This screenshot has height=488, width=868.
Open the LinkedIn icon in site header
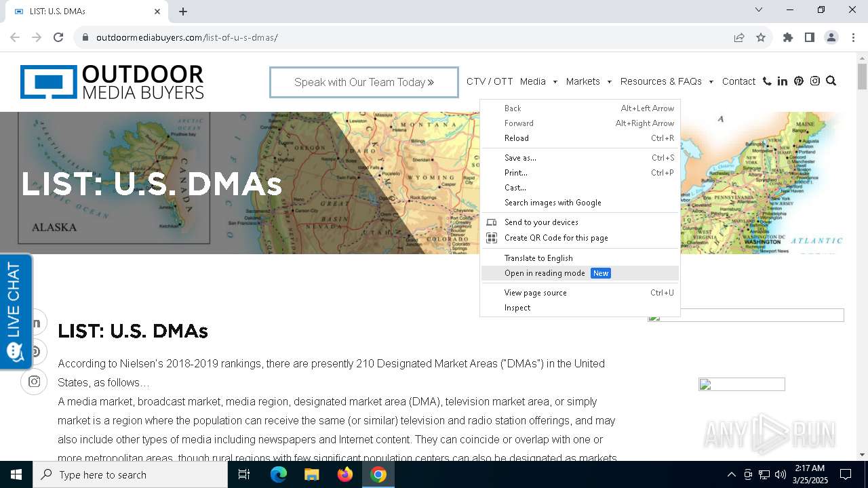tap(783, 81)
